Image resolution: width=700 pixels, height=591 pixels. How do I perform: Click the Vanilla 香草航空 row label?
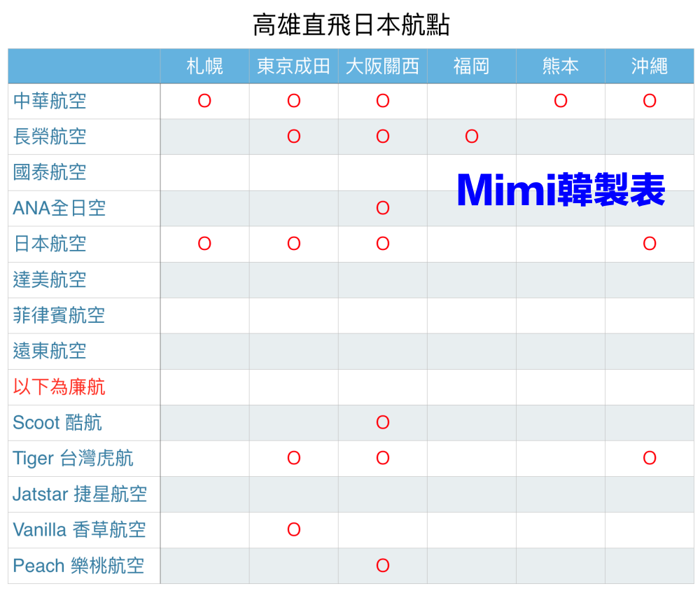pos(80,530)
